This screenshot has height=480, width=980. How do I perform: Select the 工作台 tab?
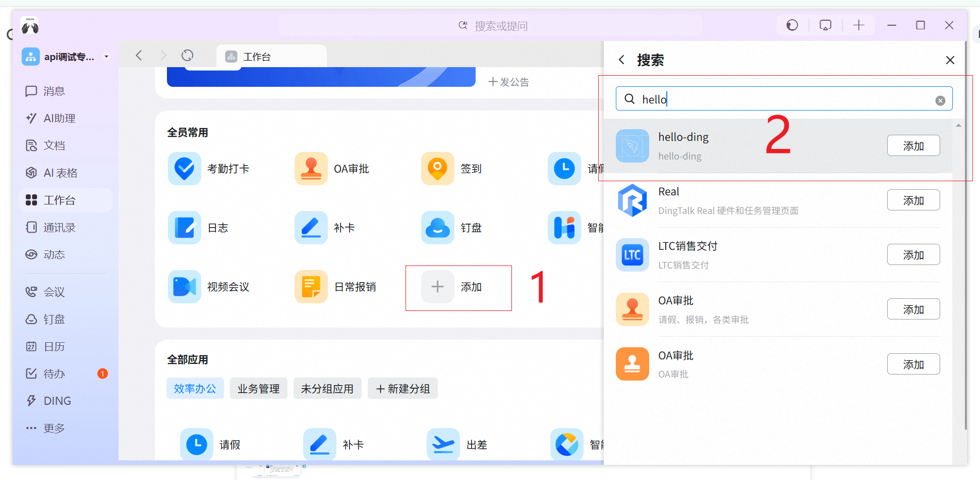point(271,56)
